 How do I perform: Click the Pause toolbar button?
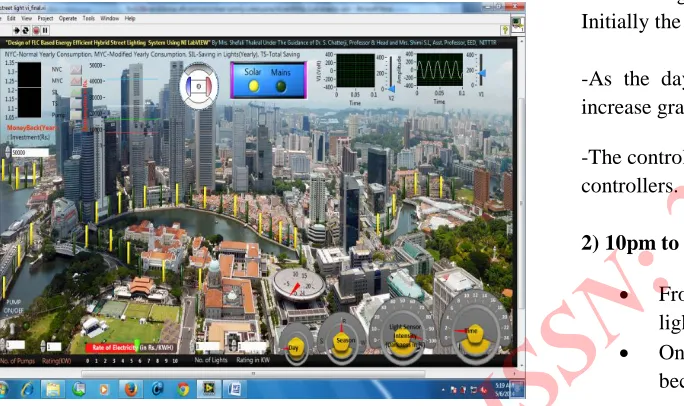45,30
